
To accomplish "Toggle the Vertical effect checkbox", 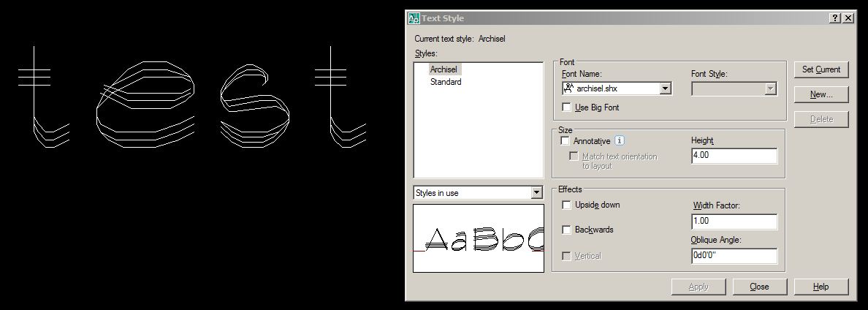I will [x=566, y=257].
